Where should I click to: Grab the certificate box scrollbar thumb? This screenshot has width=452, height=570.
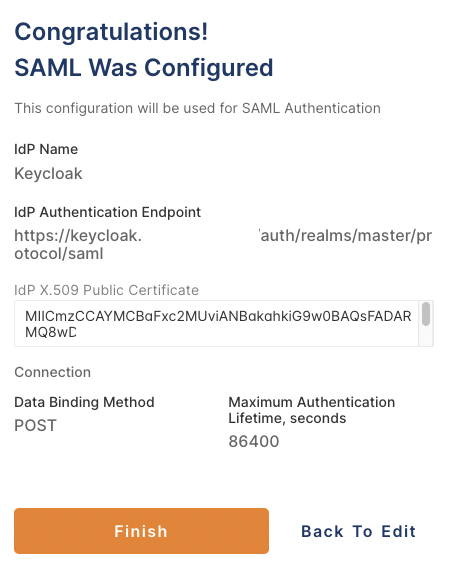tap(426, 314)
